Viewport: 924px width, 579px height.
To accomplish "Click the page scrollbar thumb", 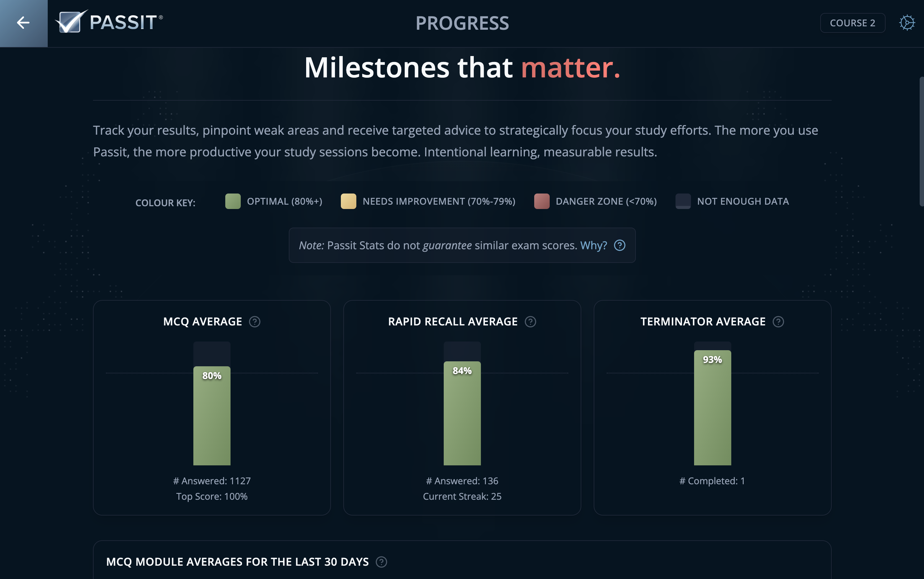I will 921,142.
